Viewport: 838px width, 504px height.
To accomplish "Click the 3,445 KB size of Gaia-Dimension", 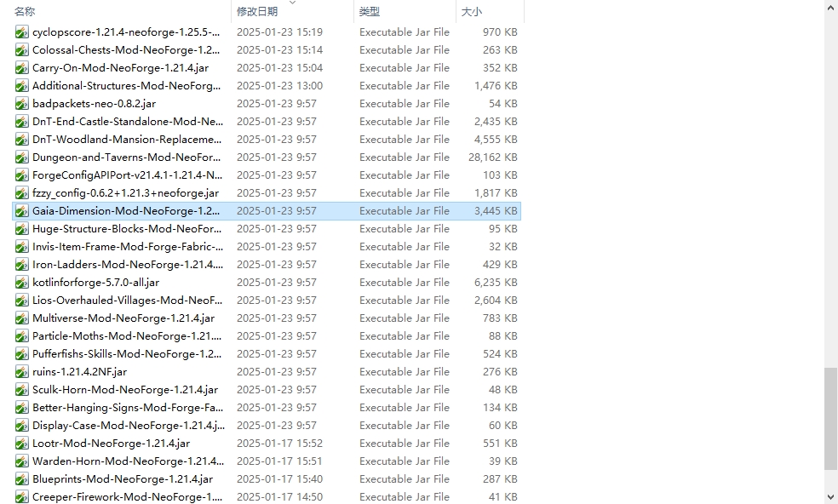I will (x=496, y=210).
